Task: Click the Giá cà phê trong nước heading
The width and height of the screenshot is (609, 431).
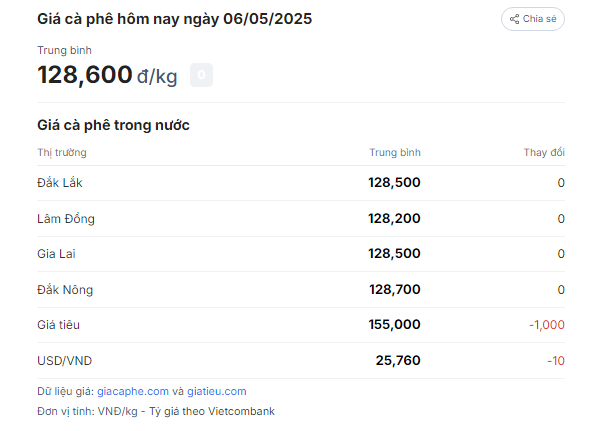Action: coord(113,125)
